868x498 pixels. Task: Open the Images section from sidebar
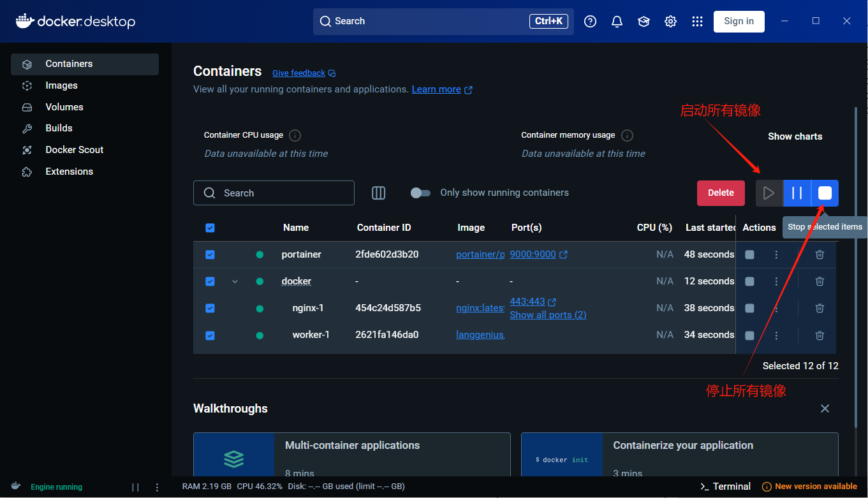point(61,85)
